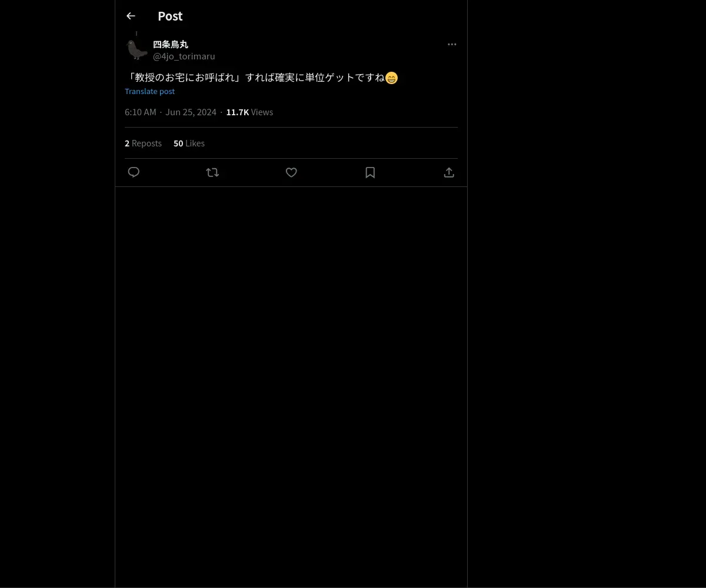
Task: Like the post with the heart icon
Action: [x=291, y=172]
